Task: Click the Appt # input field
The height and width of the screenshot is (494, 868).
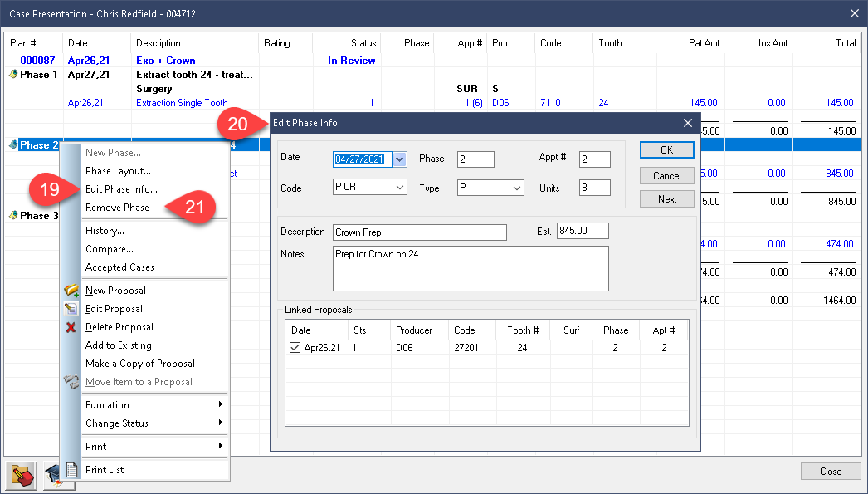Action: click(x=594, y=159)
